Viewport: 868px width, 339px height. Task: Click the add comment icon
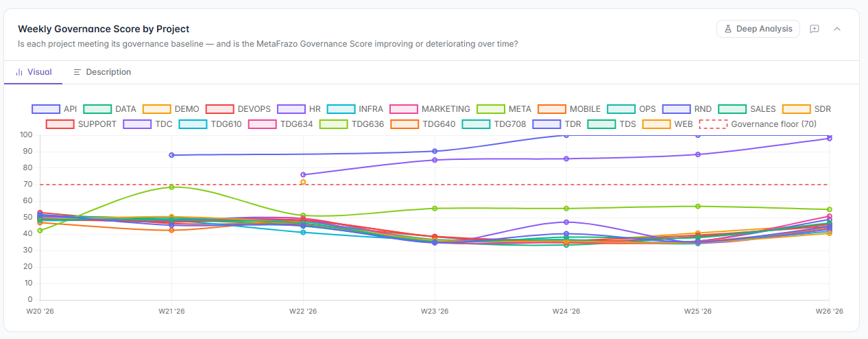(x=815, y=29)
